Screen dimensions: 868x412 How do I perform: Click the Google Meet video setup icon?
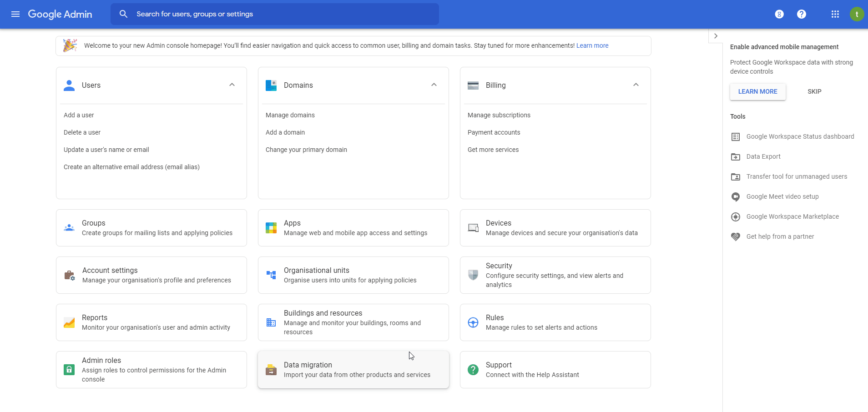[x=736, y=197]
